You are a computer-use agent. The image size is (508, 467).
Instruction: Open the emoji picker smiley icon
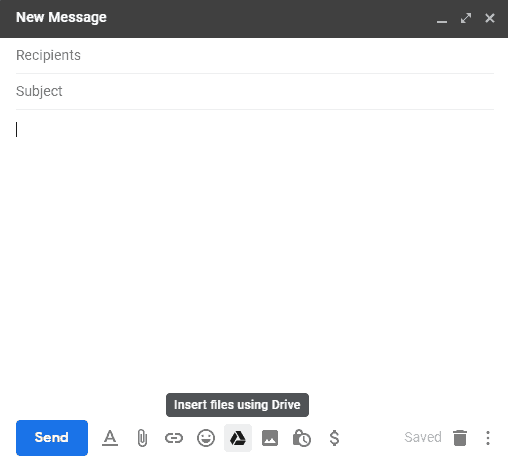pos(206,438)
